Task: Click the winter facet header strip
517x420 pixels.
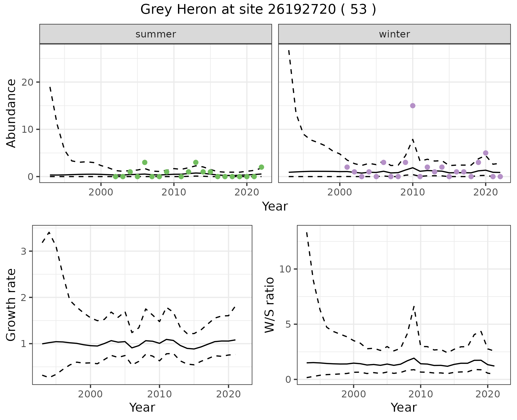Action: (394, 34)
